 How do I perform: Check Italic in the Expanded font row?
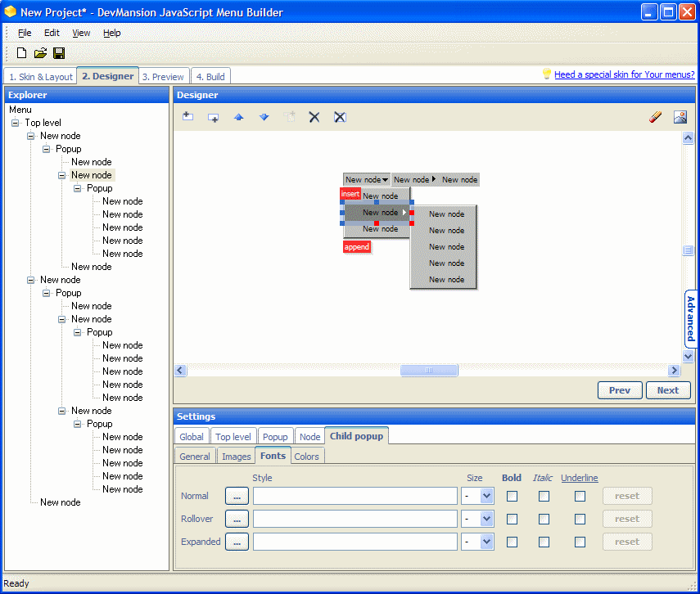click(x=544, y=542)
